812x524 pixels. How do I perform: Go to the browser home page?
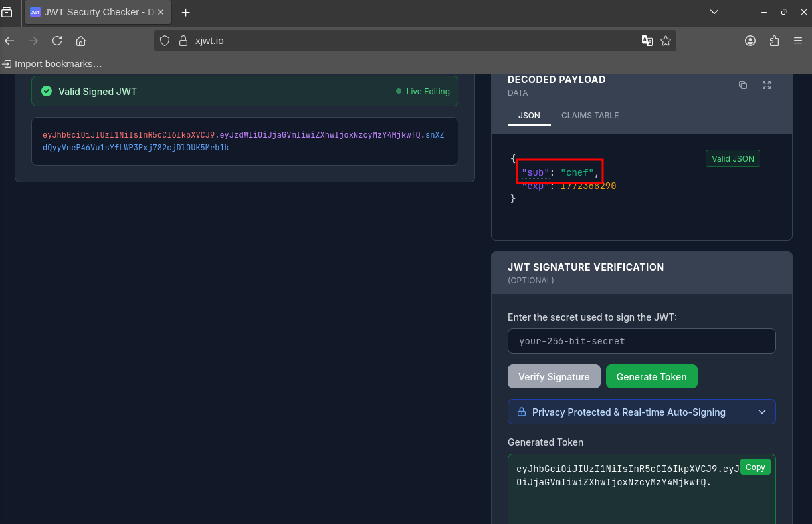point(81,41)
